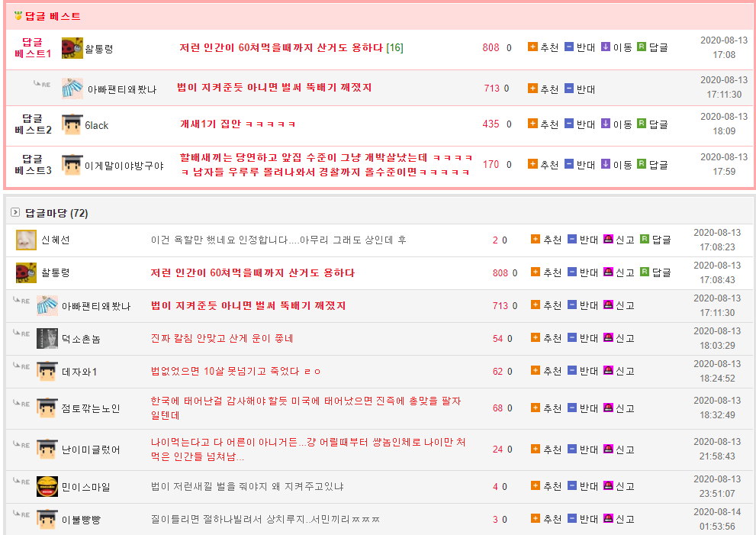Click 신고 report icon for 덕소촌놈's reply
This screenshot has width=756, height=535.
pyautogui.click(x=608, y=338)
